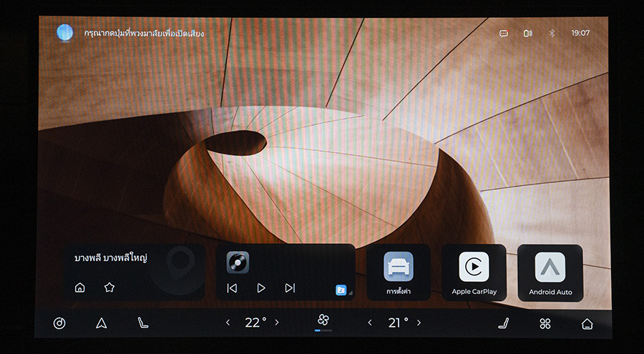Decrease driver temperature from 22°
644x354 pixels.
tap(228, 323)
